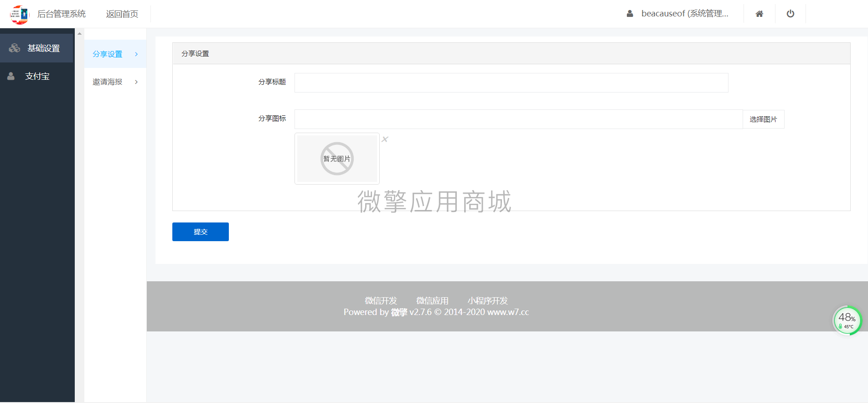Select 基础设置 in the sidebar

click(x=36, y=48)
